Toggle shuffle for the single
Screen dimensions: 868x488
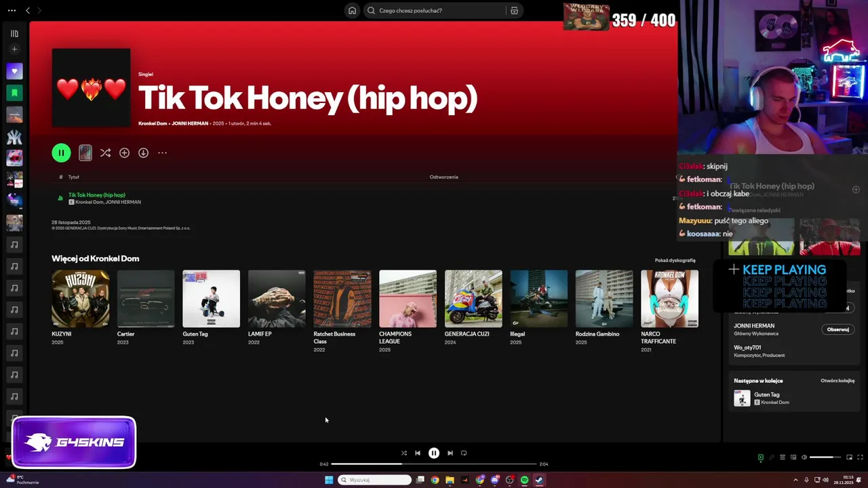[105, 152]
